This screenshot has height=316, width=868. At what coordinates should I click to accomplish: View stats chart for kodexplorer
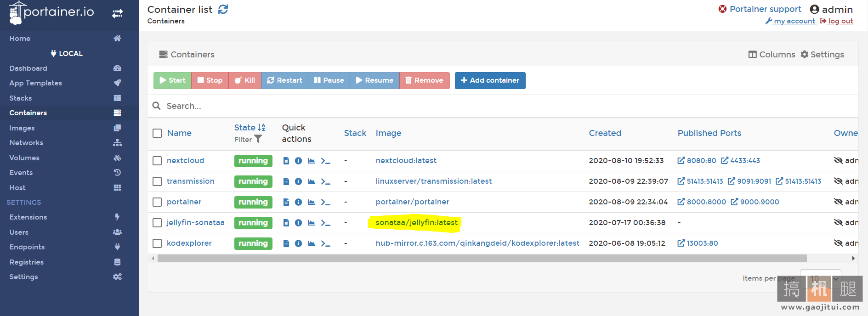(312, 243)
